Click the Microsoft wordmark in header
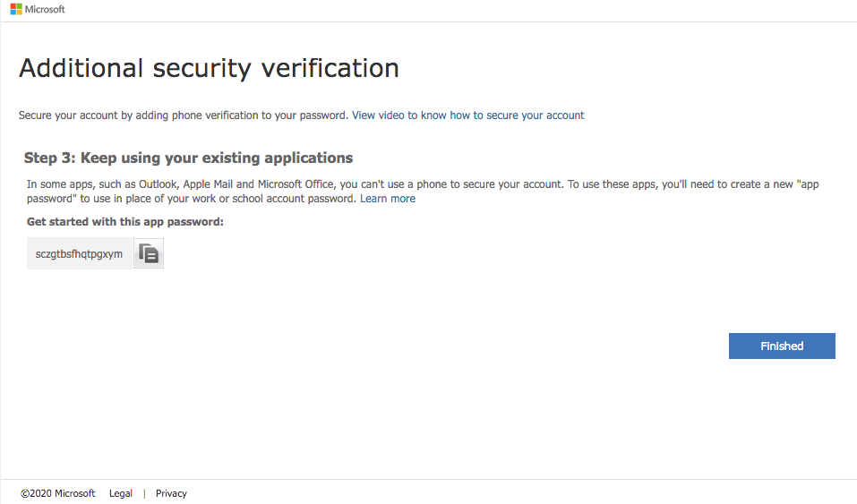Screen dimensions: 857x504 (x=45, y=9)
